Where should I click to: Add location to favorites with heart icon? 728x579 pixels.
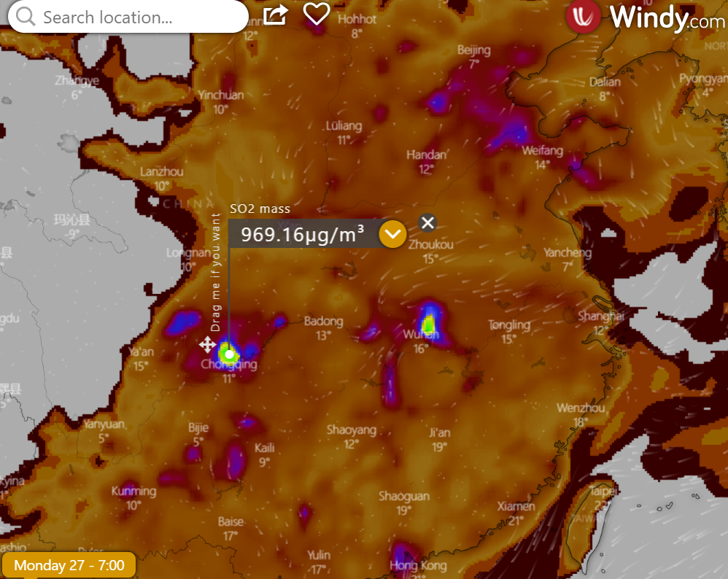[317, 14]
